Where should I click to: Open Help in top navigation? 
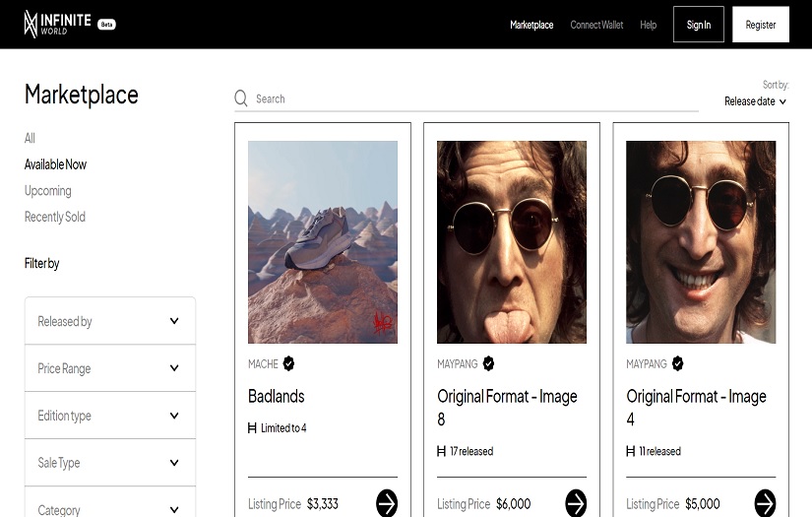(x=648, y=25)
